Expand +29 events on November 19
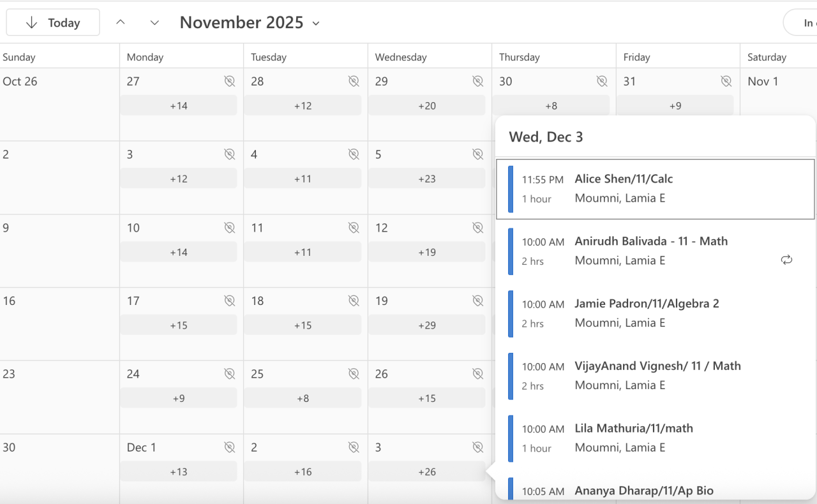The width and height of the screenshot is (817, 504). pyautogui.click(x=427, y=325)
